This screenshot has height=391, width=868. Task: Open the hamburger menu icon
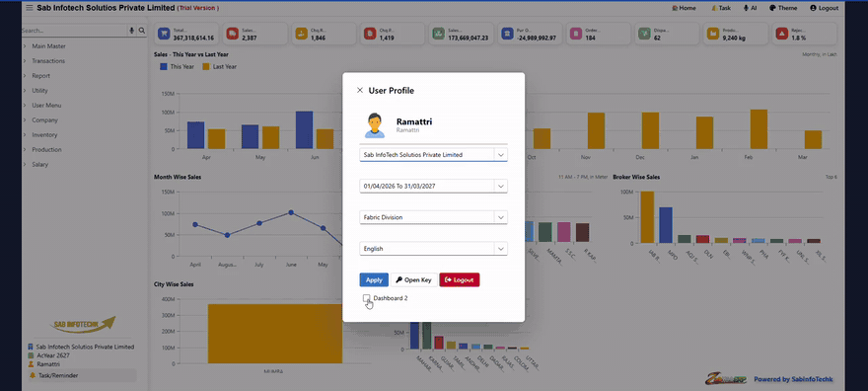(30, 8)
